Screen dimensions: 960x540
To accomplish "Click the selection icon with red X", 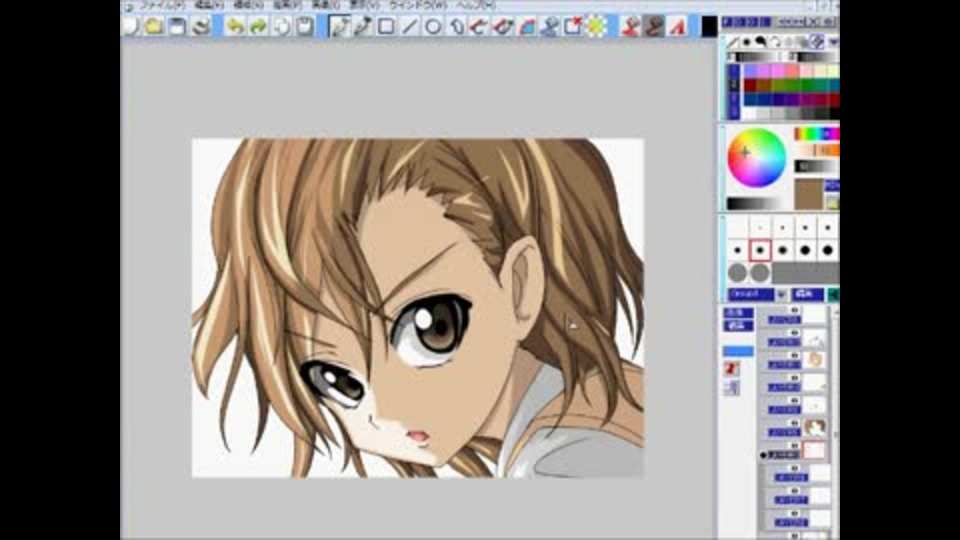I will click(x=573, y=26).
